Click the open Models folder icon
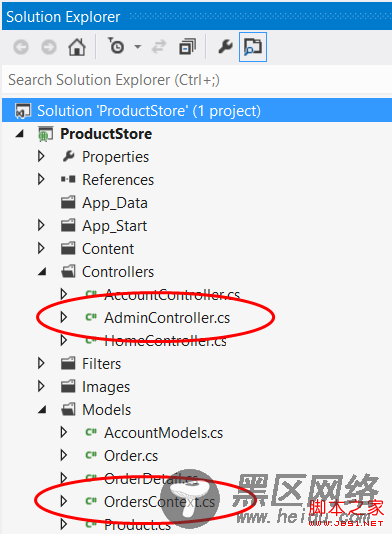The image size is (392, 534). click(68, 410)
